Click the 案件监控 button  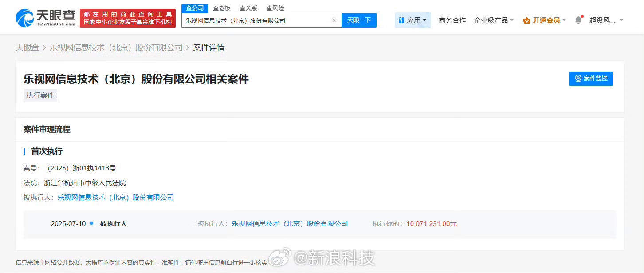[x=591, y=79]
